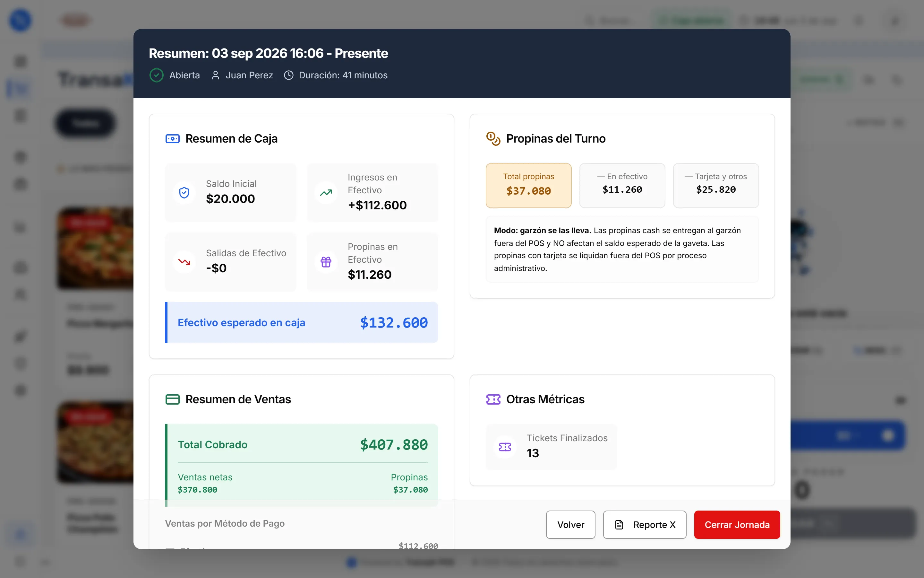Click the Ingresos en Efectivo trending-up icon
The height and width of the screenshot is (578, 924).
326,193
